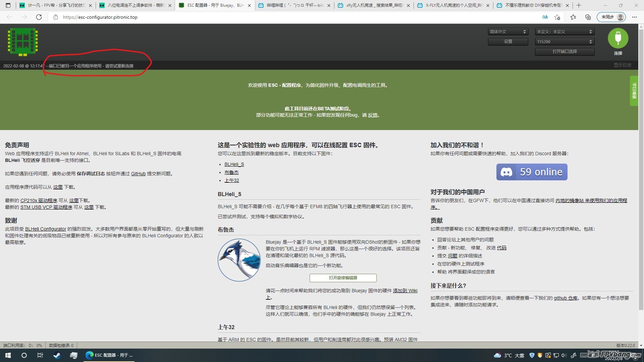This screenshot has height=362, width=644.
Task: Open the favorites list icon
Action: tap(573, 17)
